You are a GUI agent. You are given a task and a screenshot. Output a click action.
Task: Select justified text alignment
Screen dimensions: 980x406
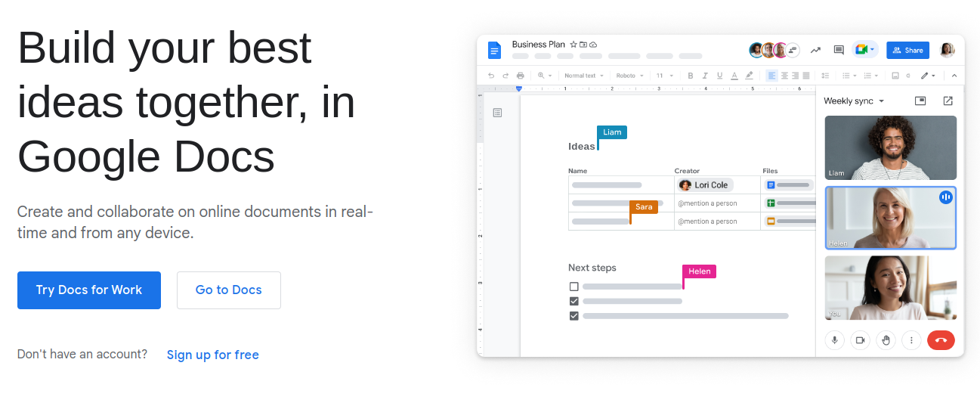coord(806,76)
